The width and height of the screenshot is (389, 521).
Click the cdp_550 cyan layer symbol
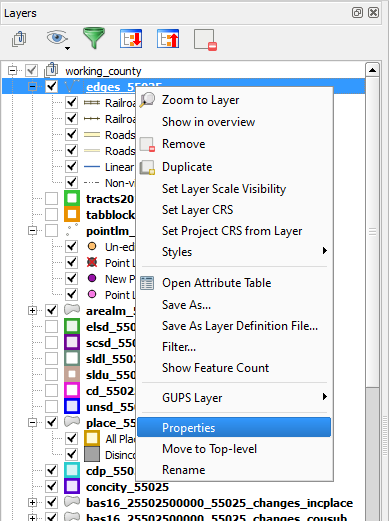pyautogui.click(x=72, y=470)
